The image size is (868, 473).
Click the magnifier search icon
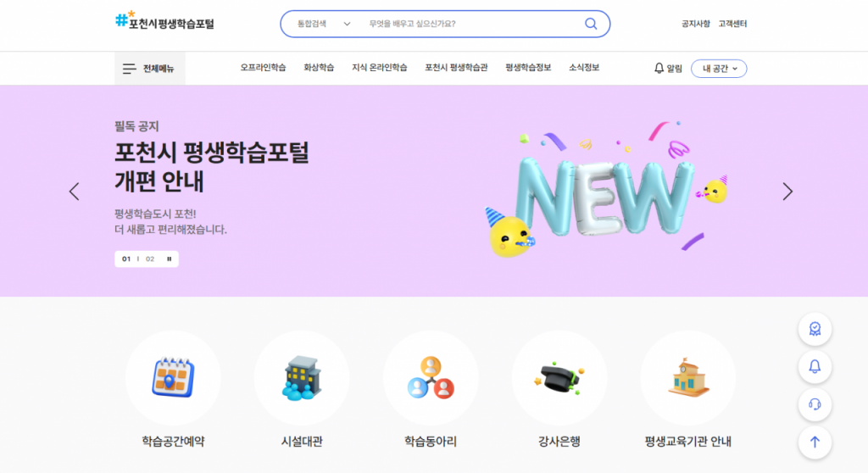tap(591, 24)
